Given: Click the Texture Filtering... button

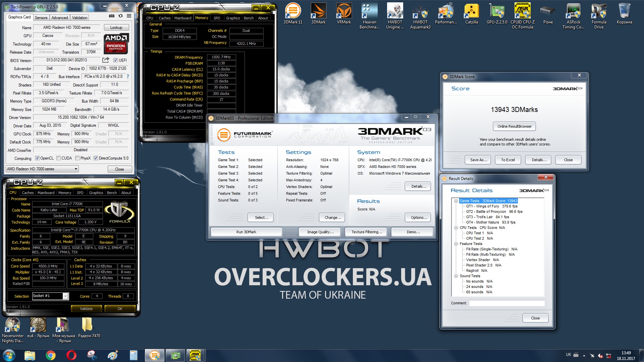Looking at the screenshot, I should (x=366, y=232).
